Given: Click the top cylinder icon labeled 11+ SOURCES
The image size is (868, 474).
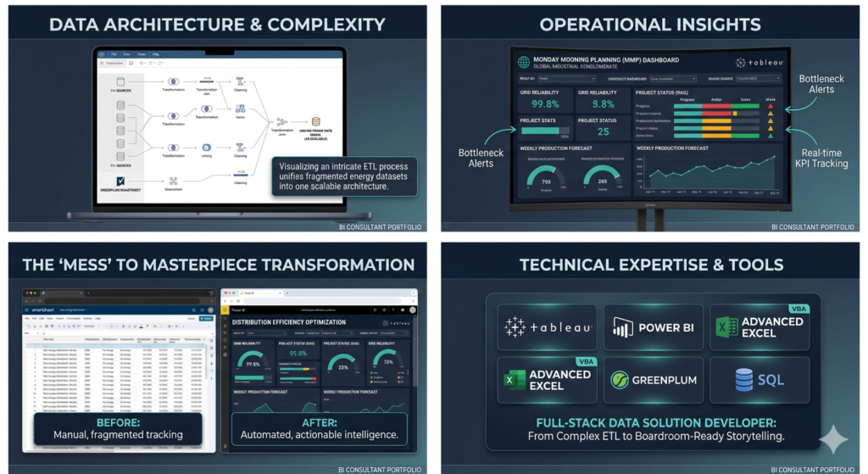Looking at the screenshot, I should pyautogui.click(x=120, y=81).
